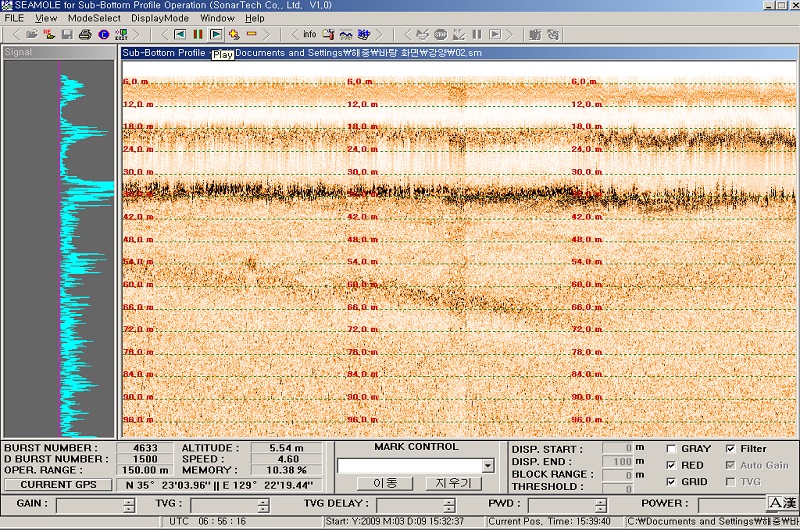Click the THRESHOLD value field

click(618, 489)
